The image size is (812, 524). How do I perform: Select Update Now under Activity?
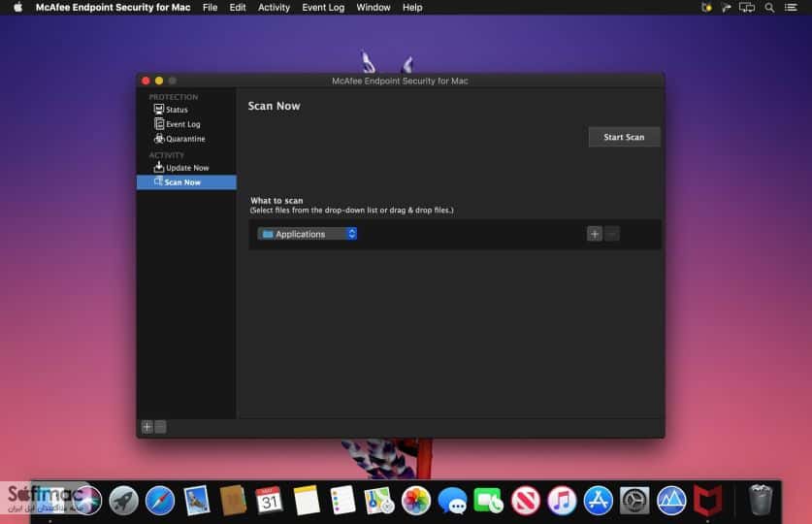tap(186, 167)
